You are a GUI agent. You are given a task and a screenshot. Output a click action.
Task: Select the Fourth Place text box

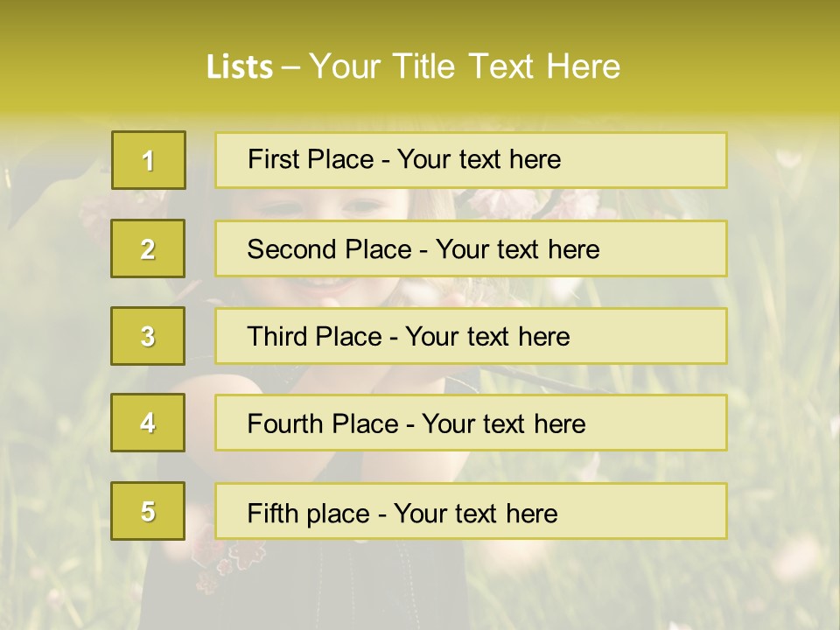coord(471,423)
